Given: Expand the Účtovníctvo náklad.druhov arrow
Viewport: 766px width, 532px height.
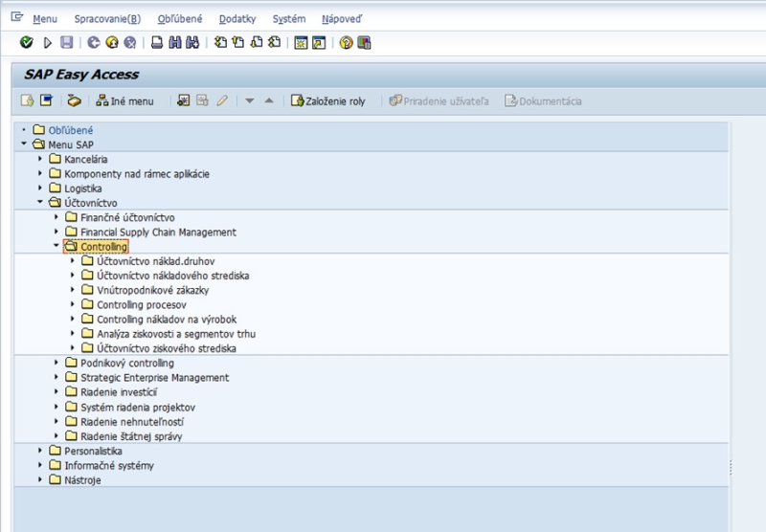Looking at the screenshot, I should click(73, 260).
